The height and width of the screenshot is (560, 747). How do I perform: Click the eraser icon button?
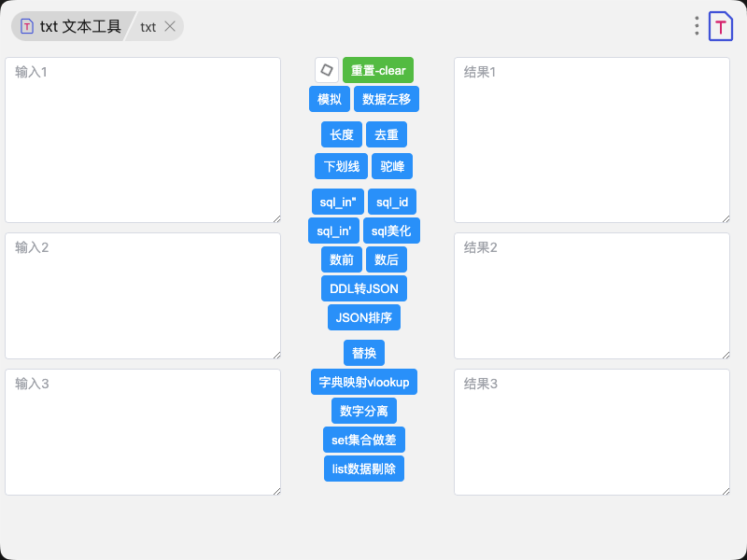coord(327,70)
